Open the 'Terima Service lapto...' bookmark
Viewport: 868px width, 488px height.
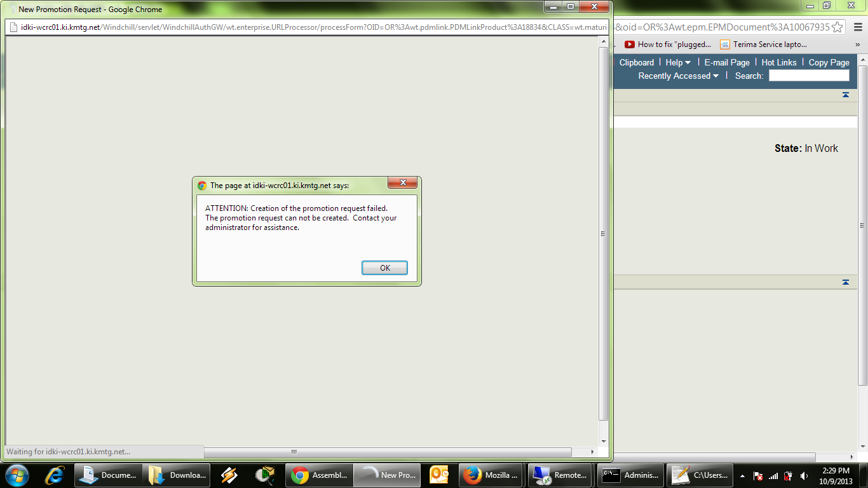coord(764,44)
